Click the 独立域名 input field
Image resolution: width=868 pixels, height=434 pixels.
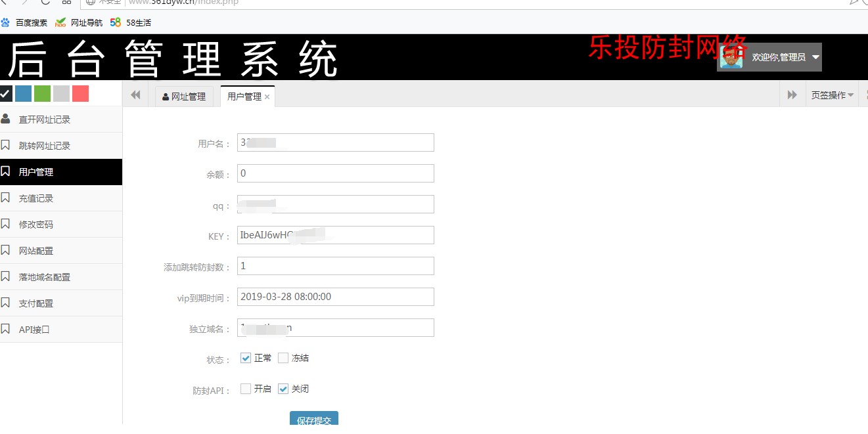coord(336,328)
